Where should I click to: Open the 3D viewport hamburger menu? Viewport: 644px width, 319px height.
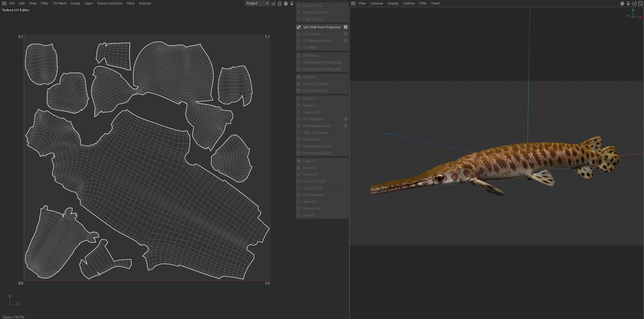point(353,3)
